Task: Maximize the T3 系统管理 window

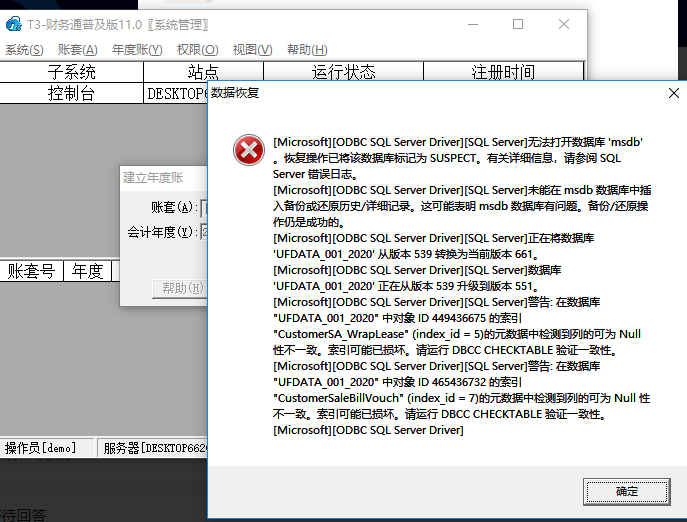Action: (x=518, y=24)
